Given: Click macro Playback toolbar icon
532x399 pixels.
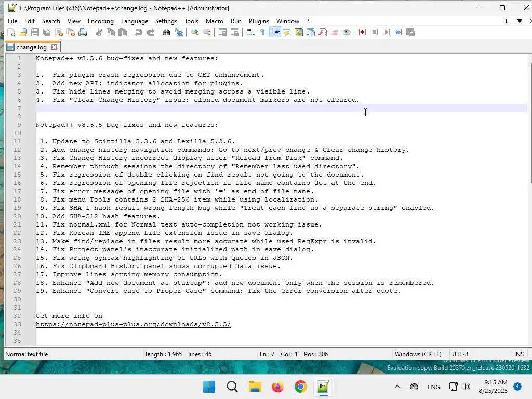Looking at the screenshot, I should (386, 32).
